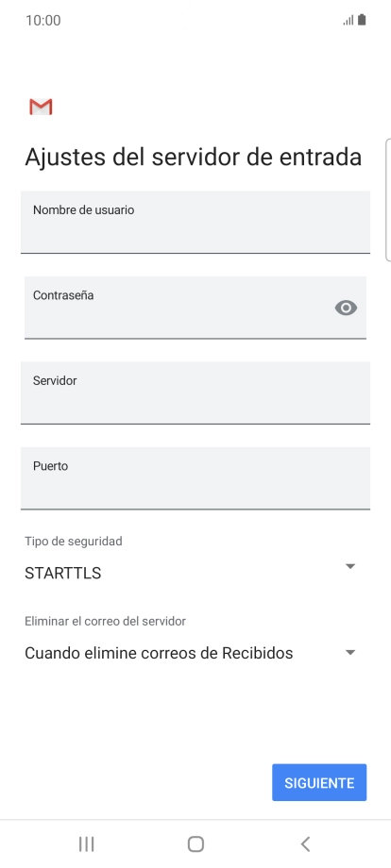Tap the 10:00 clock in status bar
The image size is (391, 868).
[43, 21]
